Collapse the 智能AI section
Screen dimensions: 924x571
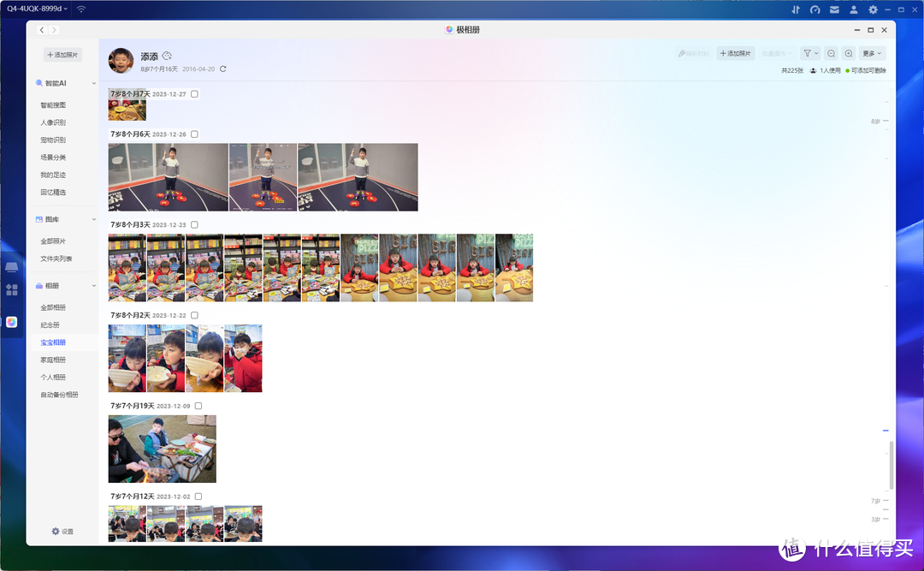(94, 84)
